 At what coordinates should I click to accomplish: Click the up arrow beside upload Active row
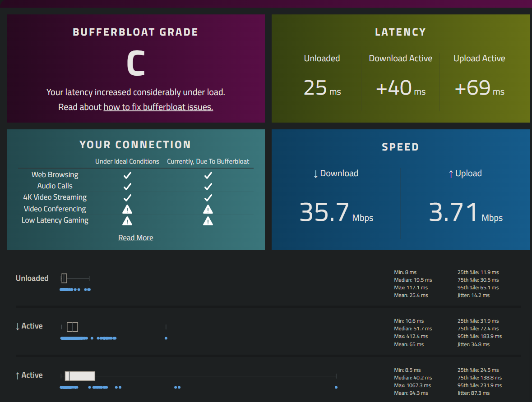point(18,375)
